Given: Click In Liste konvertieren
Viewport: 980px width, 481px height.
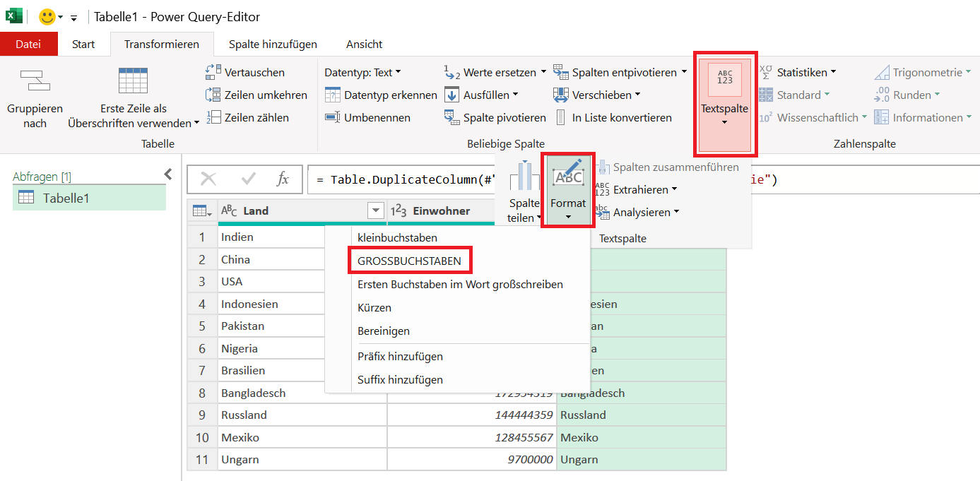Looking at the screenshot, I should [613, 117].
